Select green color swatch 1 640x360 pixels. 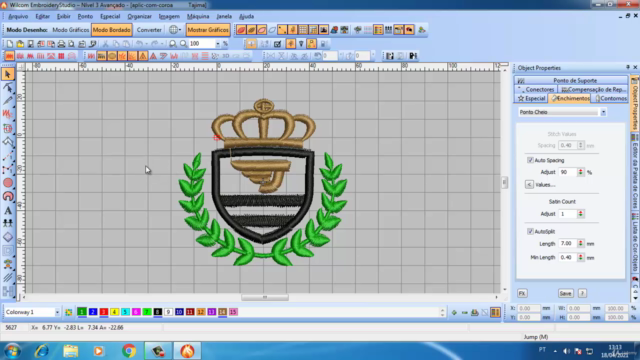pos(82,312)
